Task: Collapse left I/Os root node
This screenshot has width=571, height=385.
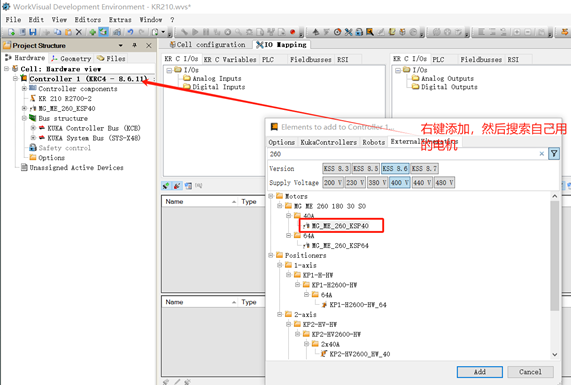Action: 169,70
